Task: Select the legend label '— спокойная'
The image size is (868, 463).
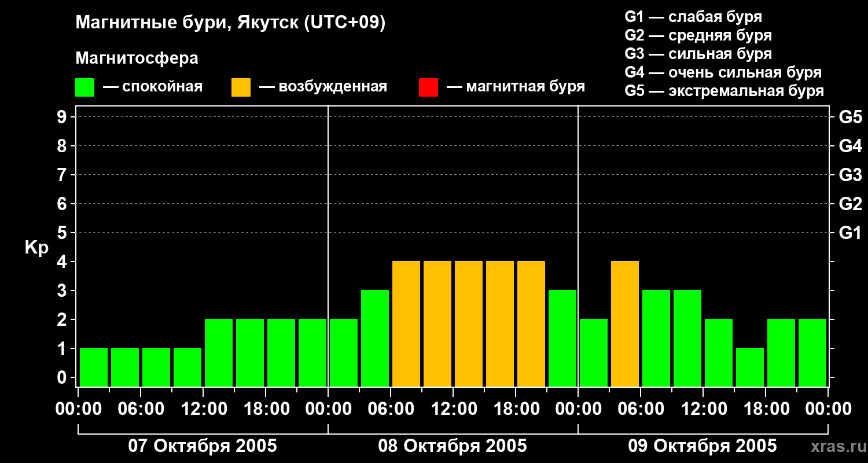Action: (153, 87)
